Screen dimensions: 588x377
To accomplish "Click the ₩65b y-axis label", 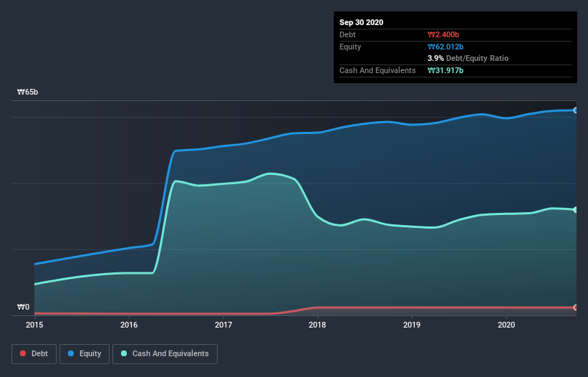I will pyautogui.click(x=27, y=92).
